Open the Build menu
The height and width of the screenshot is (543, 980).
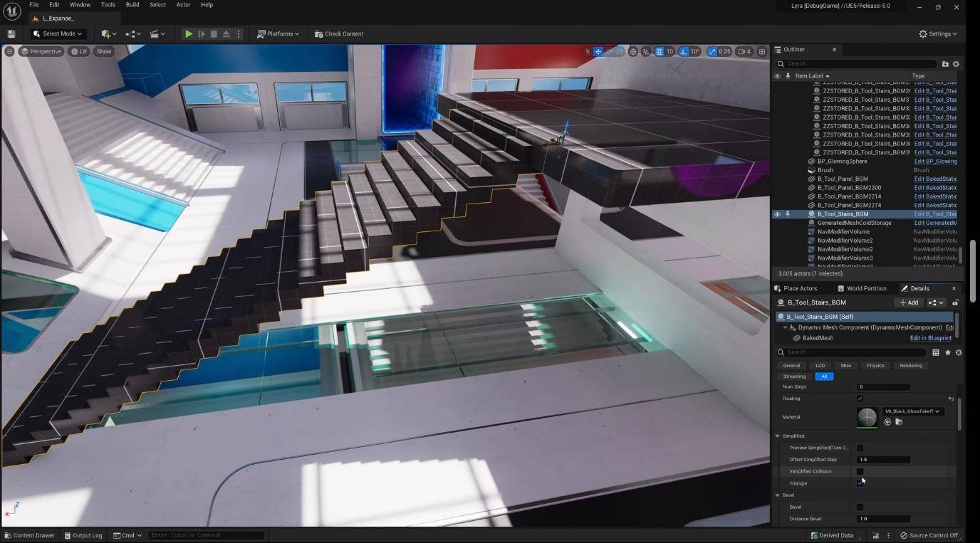(132, 5)
